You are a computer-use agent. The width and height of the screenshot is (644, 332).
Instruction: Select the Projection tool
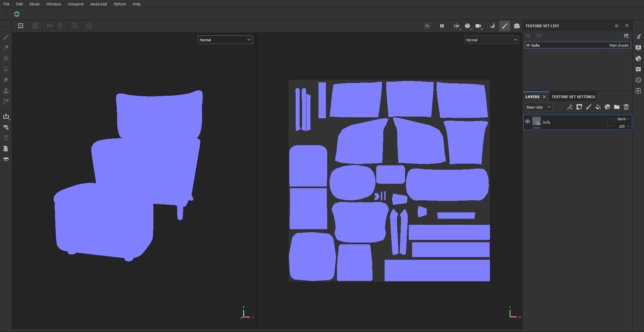pos(6,58)
